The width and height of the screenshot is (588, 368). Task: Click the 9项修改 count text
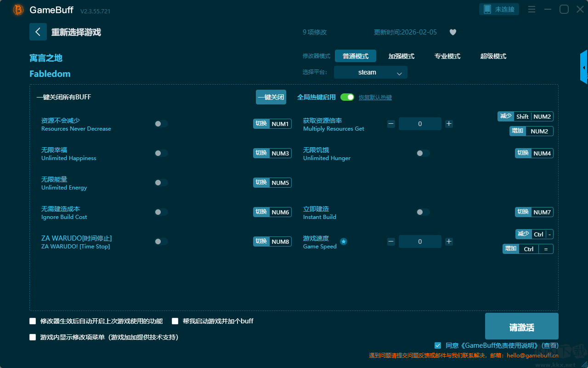pos(315,32)
